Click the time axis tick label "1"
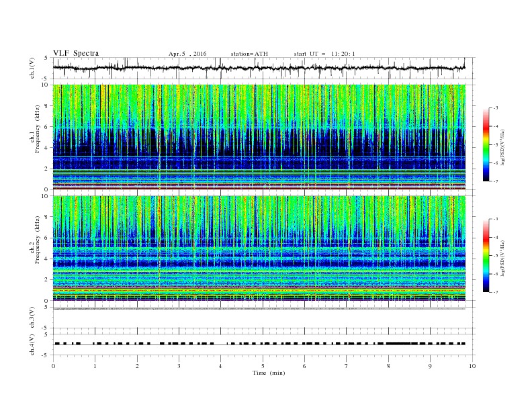532x411 pixels. (95, 366)
